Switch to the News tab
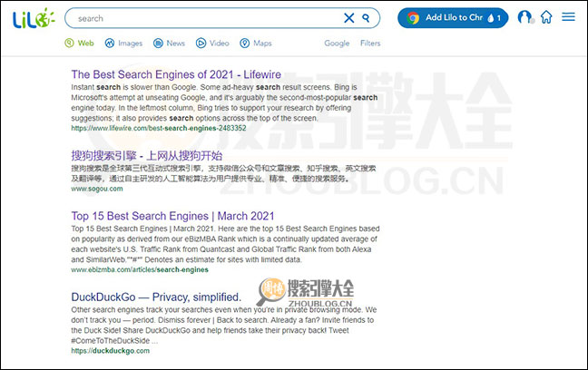 (x=169, y=43)
